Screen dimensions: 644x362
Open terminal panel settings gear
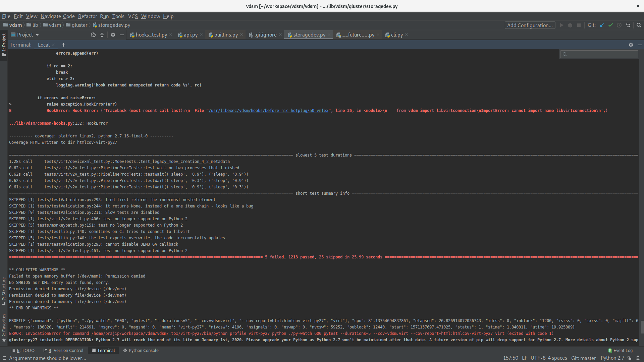coord(631,45)
